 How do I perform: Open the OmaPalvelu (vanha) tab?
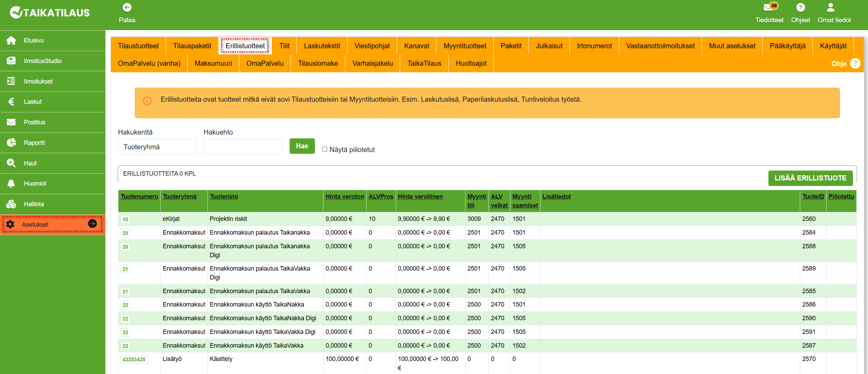(x=149, y=63)
